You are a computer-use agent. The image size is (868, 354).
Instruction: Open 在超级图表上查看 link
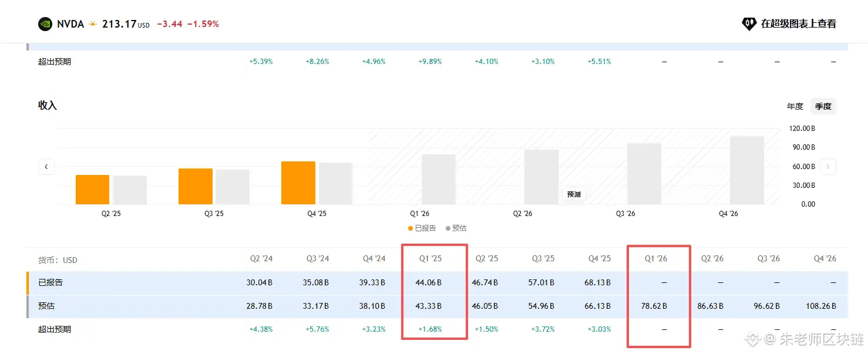point(798,24)
